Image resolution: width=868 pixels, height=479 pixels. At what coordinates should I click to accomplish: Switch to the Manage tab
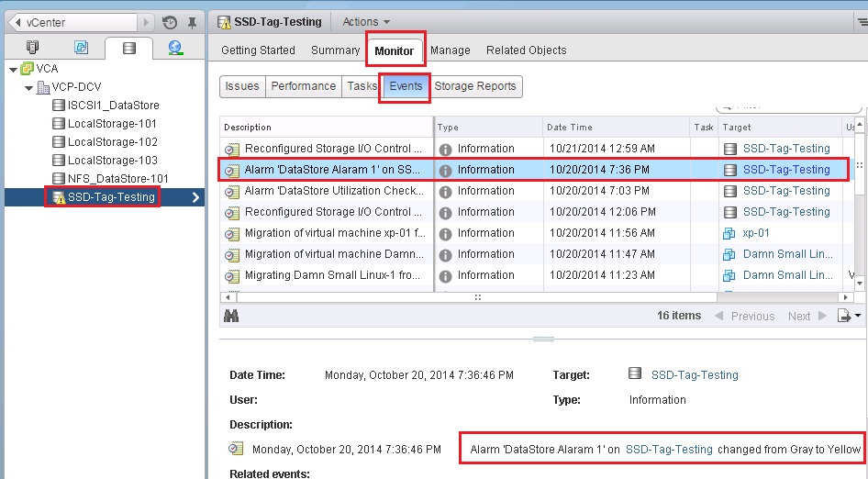tap(450, 50)
